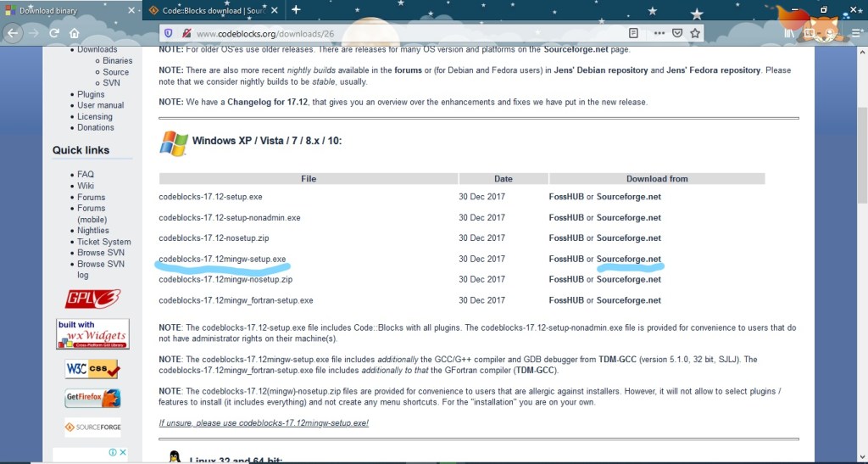This screenshot has height=464, width=868.
Task: Click FossHUB link for codeblocks-17.12-setup.exe
Action: 566,197
